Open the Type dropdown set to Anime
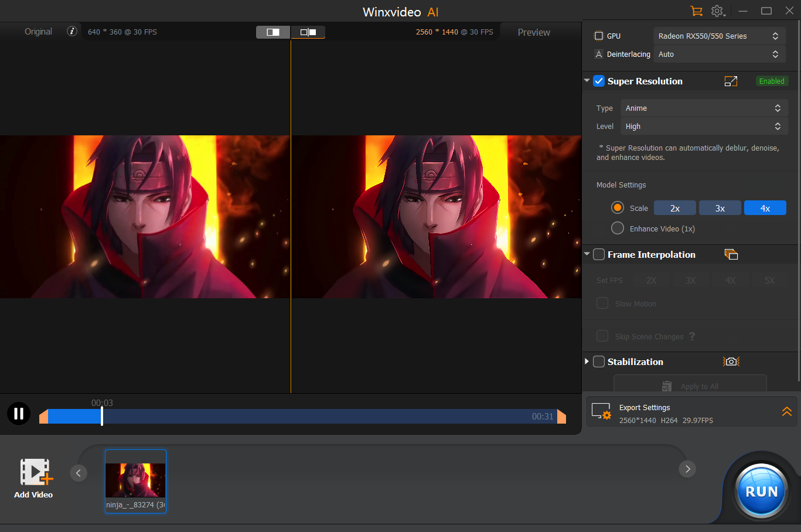 [x=703, y=108]
